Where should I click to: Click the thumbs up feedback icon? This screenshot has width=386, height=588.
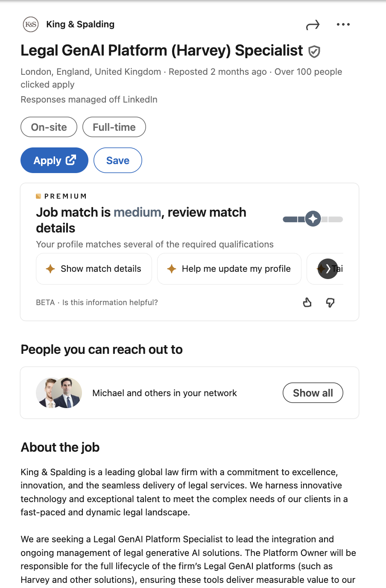pyautogui.click(x=307, y=303)
